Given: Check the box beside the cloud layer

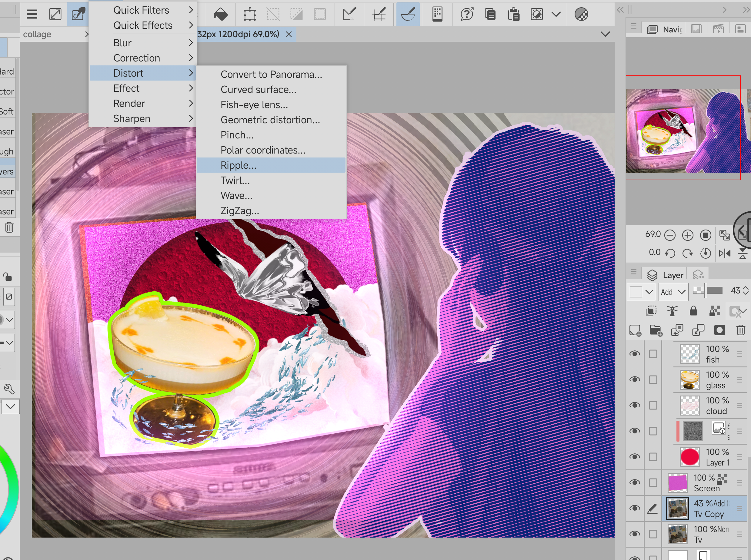Looking at the screenshot, I should [653, 406].
